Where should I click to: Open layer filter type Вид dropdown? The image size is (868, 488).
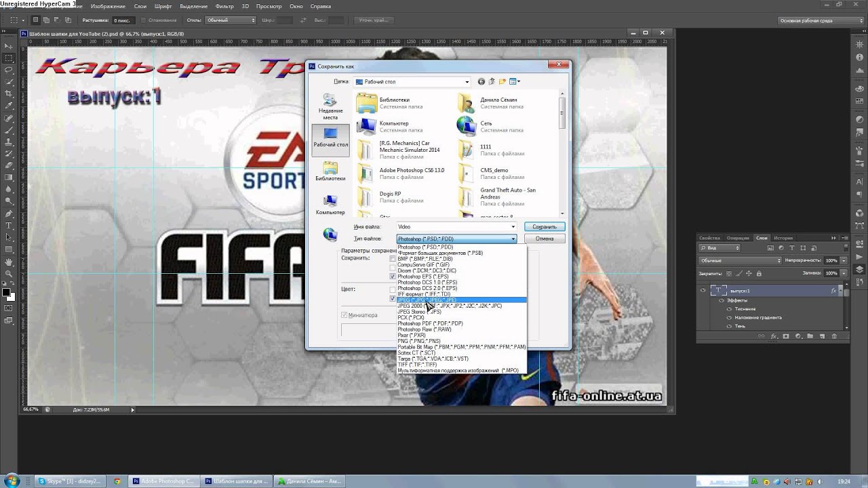click(720, 248)
